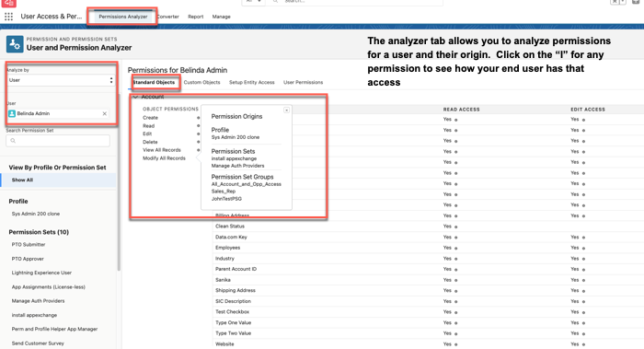Switch to the Permissions Analyzer tab
This screenshot has width=644, height=349.
(122, 17)
